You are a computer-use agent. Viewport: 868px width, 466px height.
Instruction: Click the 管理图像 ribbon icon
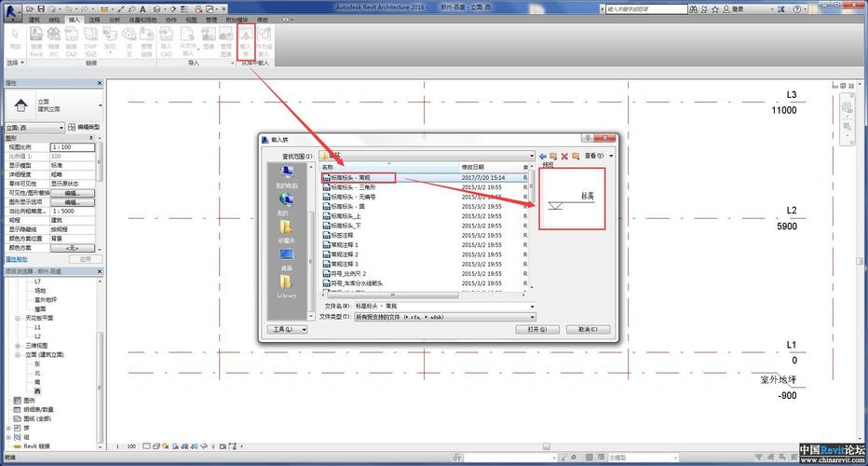[226, 42]
